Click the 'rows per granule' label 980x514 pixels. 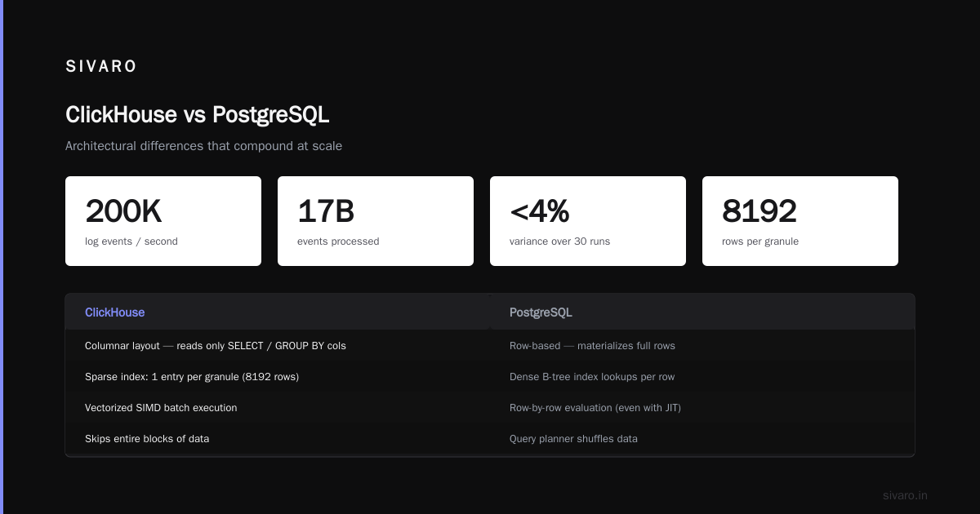(x=760, y=241)
